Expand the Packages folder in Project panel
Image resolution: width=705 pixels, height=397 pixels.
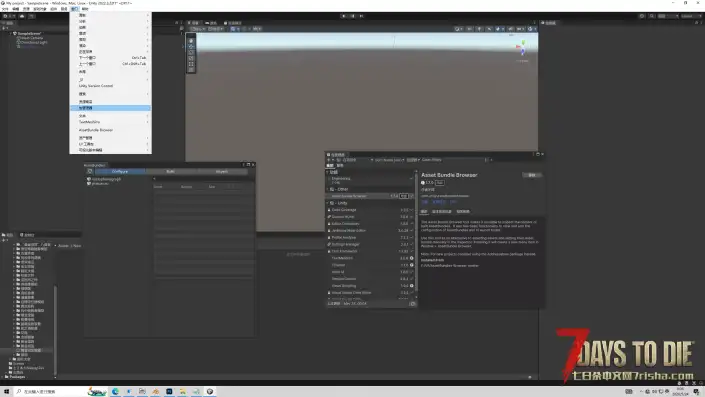tap(3, 377)
